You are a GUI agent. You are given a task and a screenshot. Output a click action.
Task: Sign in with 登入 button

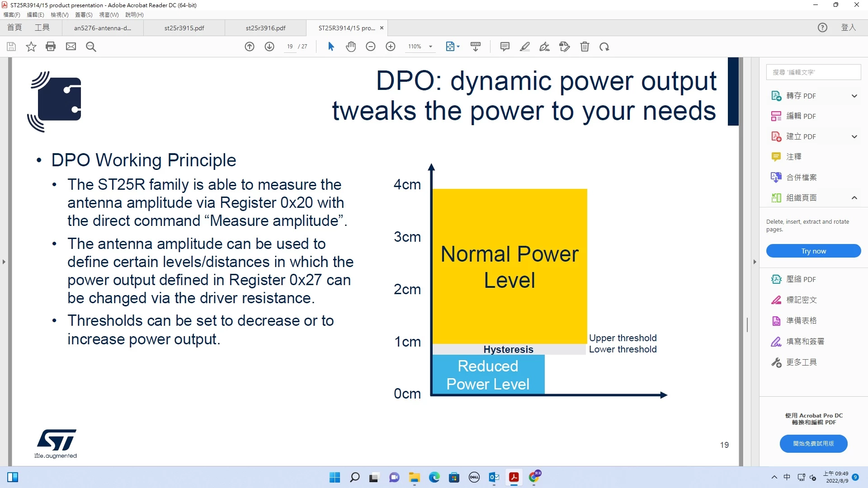848,28
